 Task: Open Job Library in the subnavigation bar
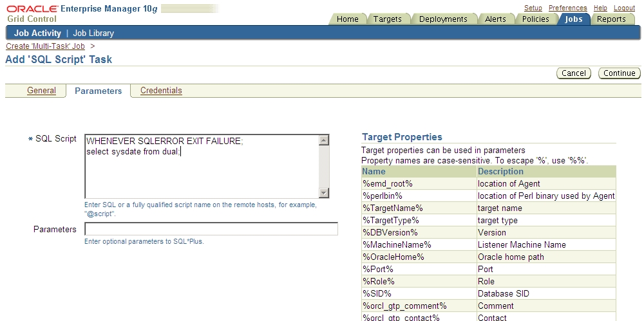[x=93, y=33]
